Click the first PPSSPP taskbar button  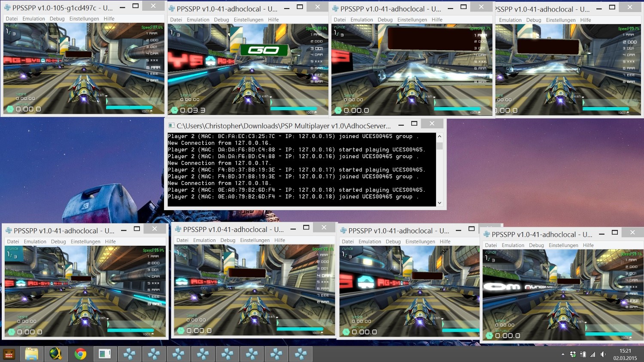[x=129, y=354]
